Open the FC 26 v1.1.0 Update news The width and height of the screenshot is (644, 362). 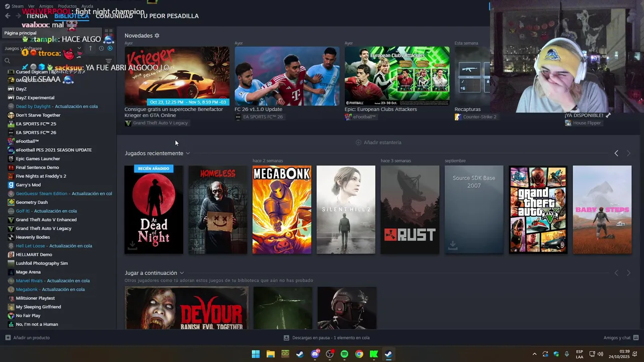click(287, 76)
